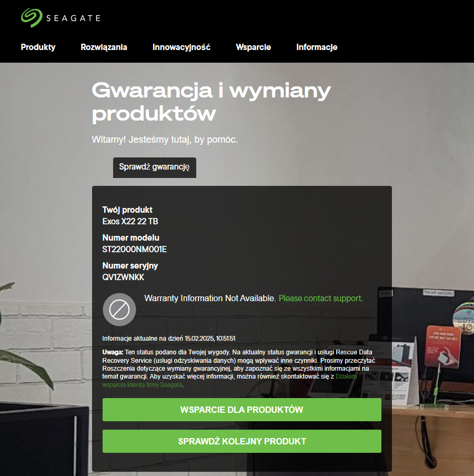Screen dimensions: 474x476
Task: Follow the Please contact support link
Action: click(x=320, y=299)
